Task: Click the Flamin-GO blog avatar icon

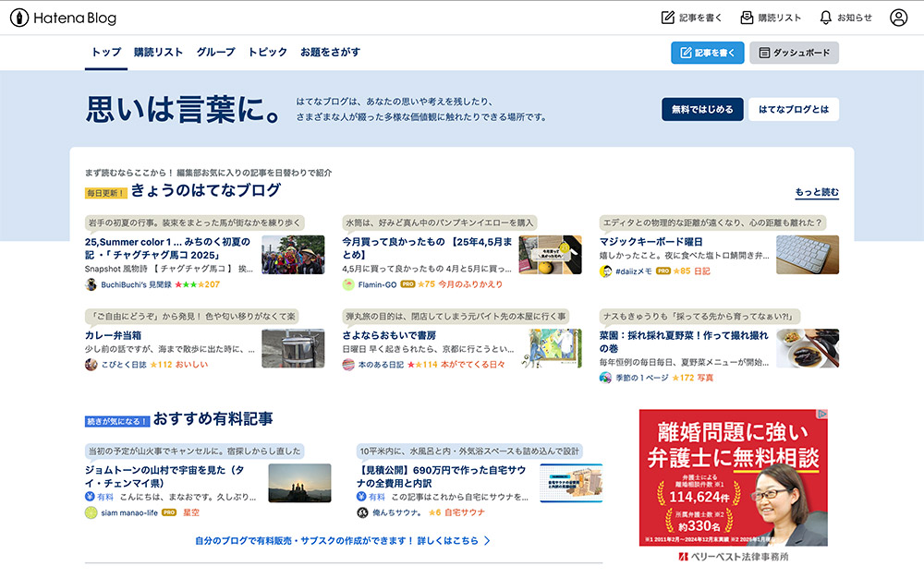Action: click(348, 285)
